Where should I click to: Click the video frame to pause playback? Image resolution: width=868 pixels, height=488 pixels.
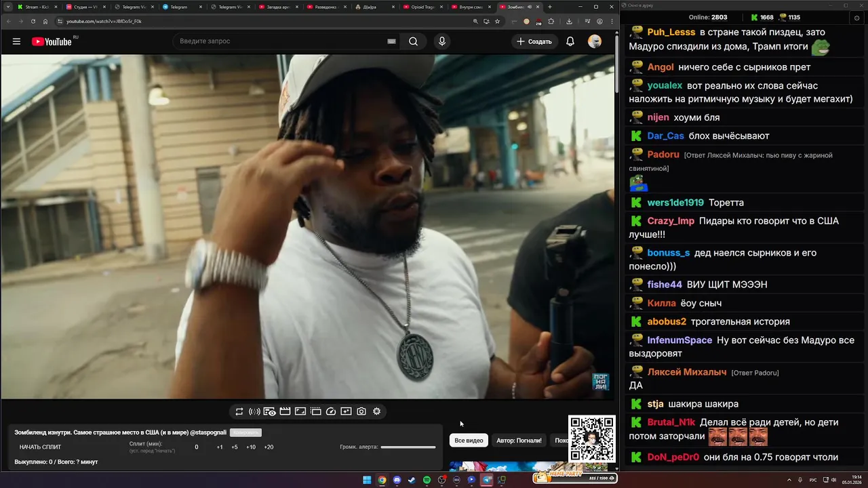(307, 226)
